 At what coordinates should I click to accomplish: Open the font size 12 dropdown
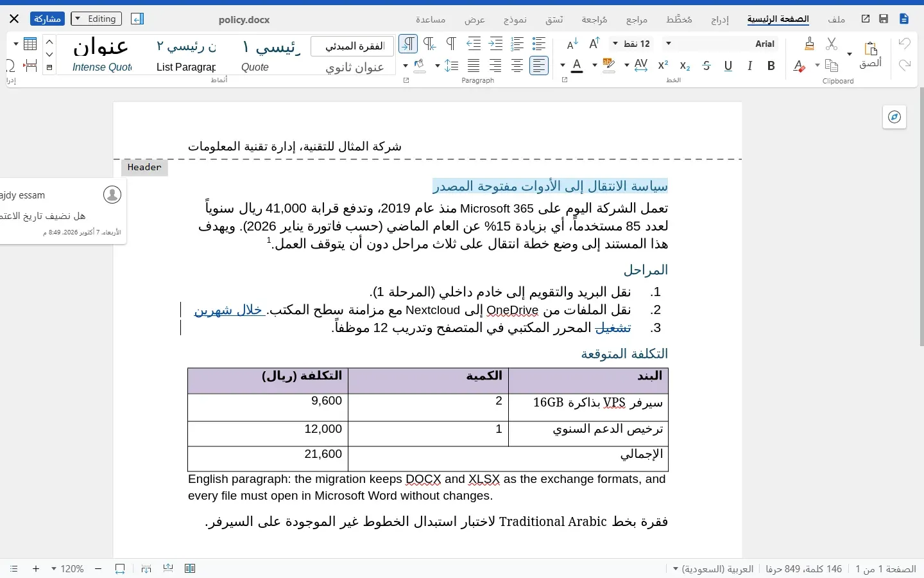click(615, 44)
